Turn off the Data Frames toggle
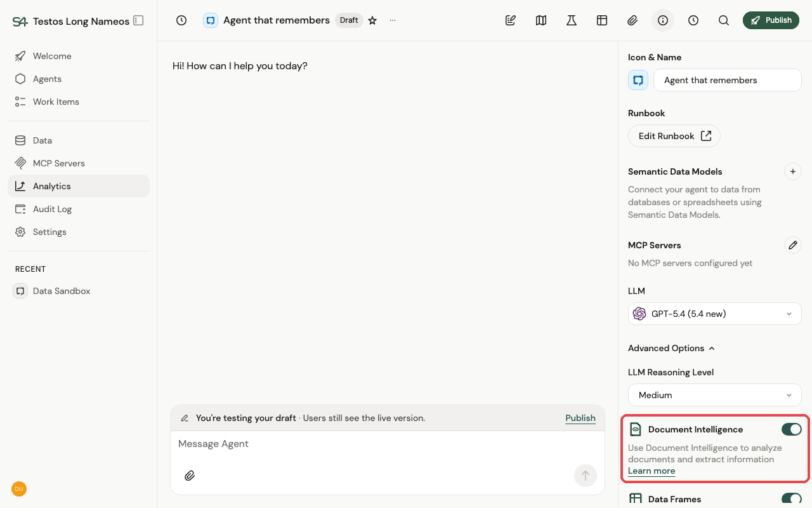Screen dimensions: 812x508 coord(792,499)
